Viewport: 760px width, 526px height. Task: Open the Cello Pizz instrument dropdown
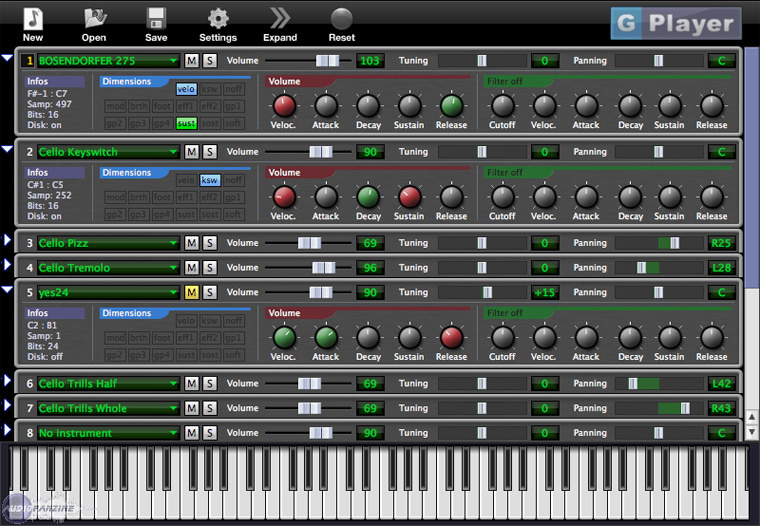pos(108,243)
